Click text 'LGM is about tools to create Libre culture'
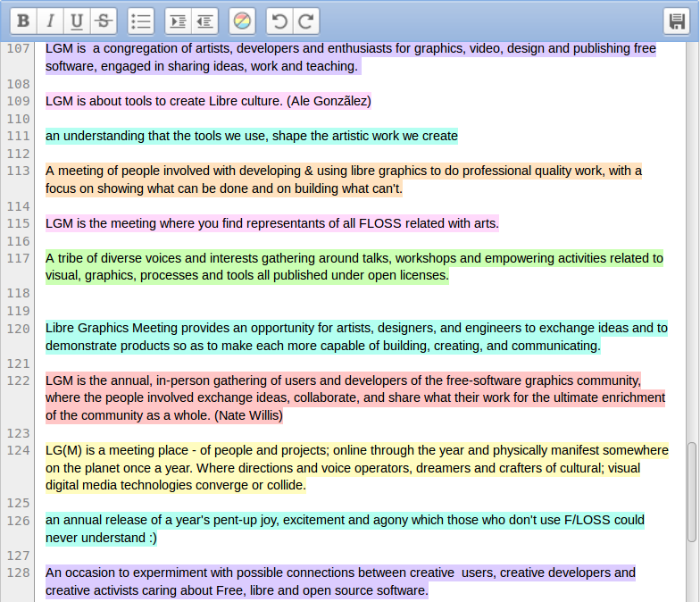 click(x=164, y=101)
